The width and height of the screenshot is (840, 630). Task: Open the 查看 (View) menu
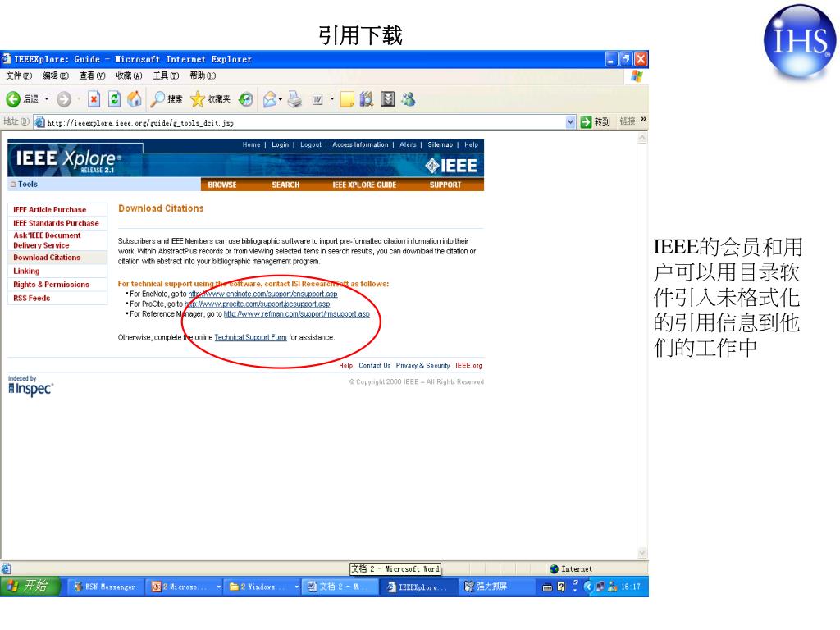92,75
